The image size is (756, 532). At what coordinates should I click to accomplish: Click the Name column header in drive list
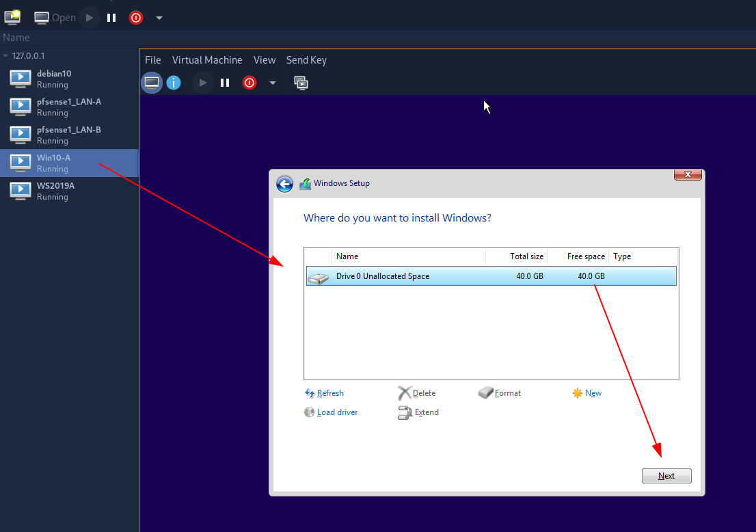pyautogui.click(x=408, y=256)
